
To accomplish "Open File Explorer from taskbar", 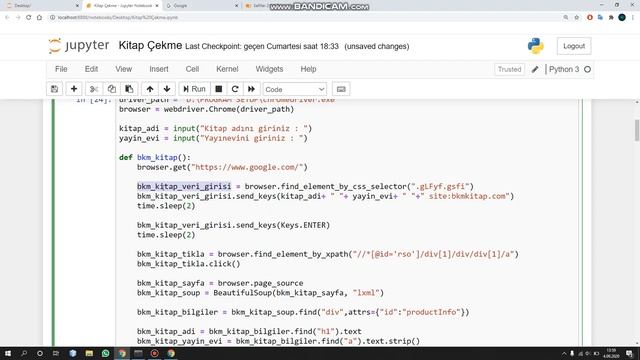I will click(x=89, y=353).
